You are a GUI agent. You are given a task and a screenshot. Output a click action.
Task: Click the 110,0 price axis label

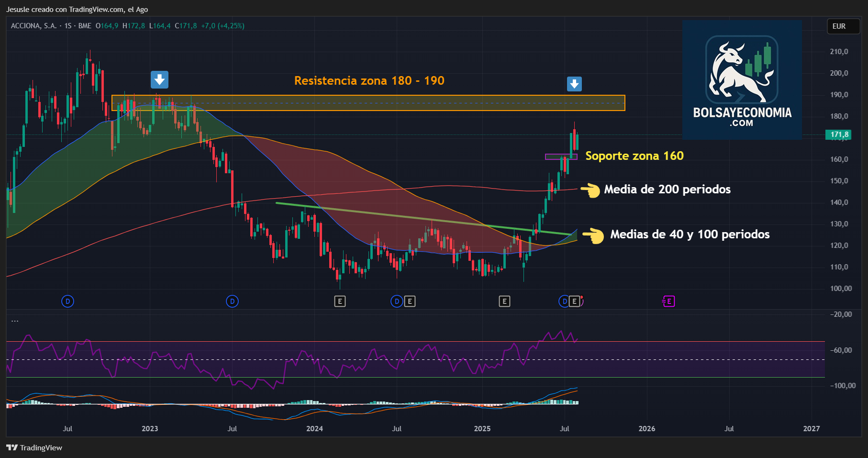pyautogui.click(x=839, y=267)
